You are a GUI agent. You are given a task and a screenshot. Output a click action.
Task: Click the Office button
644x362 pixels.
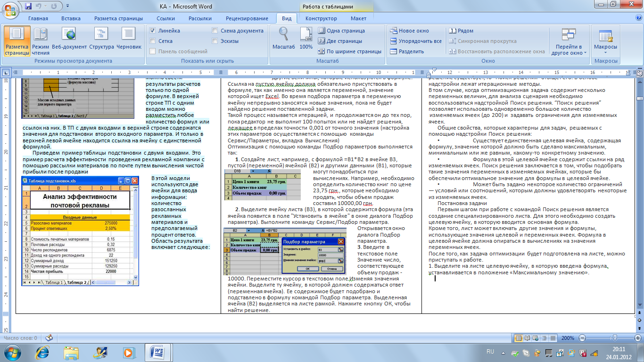point(11,10)
